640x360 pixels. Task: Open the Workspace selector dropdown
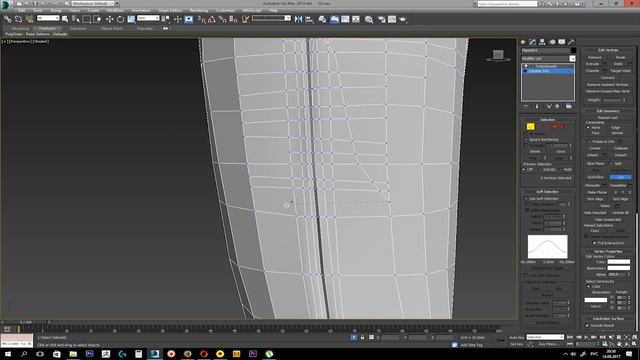93,3
